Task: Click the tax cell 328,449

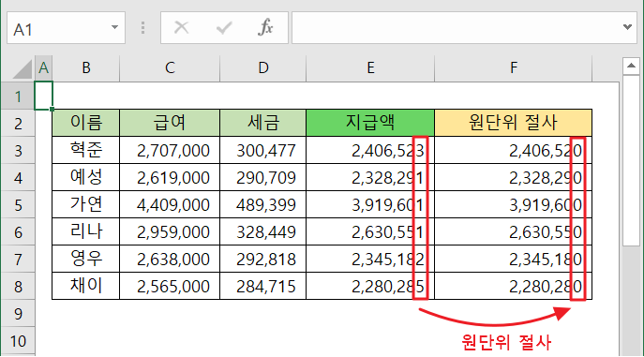Action: 262,231
